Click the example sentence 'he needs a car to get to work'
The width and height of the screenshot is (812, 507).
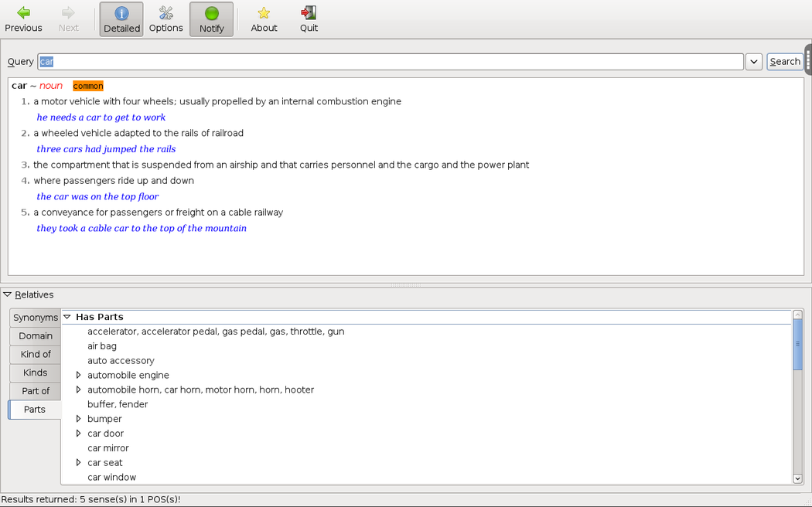click(x=101, y=117)
